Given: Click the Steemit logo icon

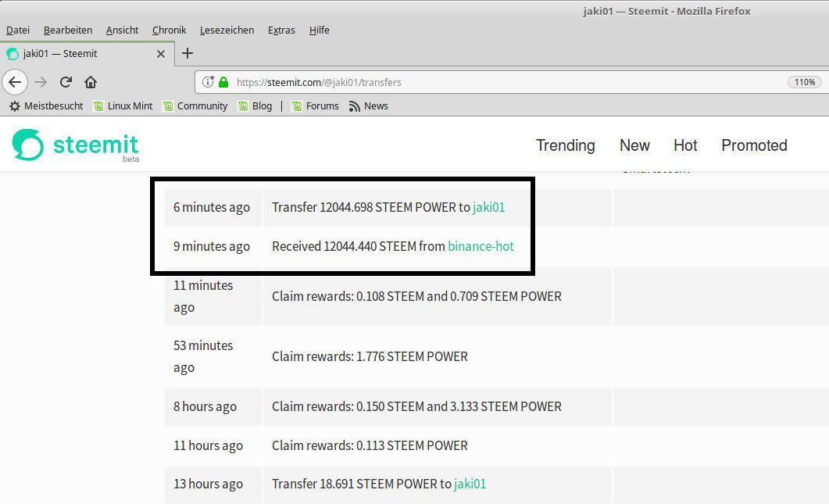Looking at the screenshot, I should pyautogui.click(x=27, y=145).
